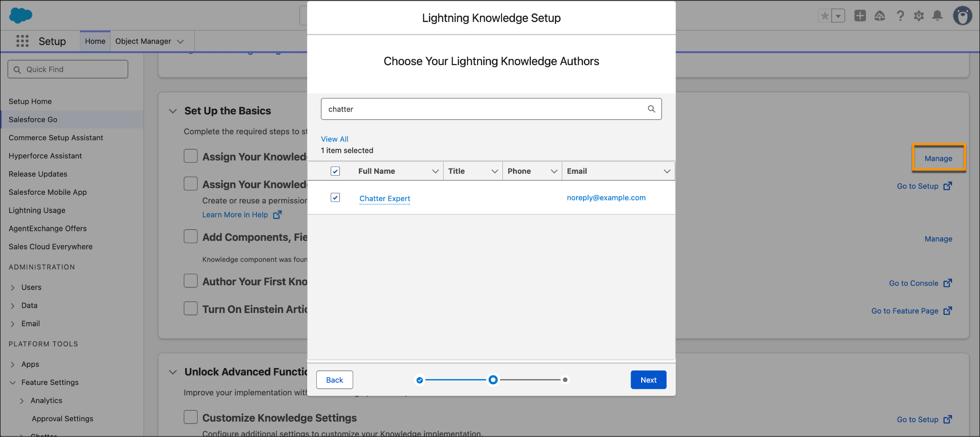Open the Email column menu chevron

click(x=667, y=171)
